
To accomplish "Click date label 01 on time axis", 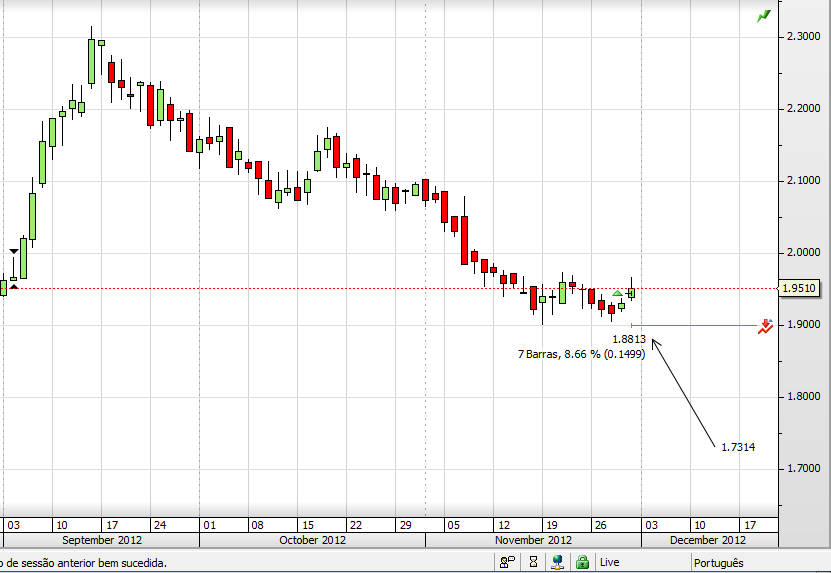I will pyautogui.click(x=210, y=525).
